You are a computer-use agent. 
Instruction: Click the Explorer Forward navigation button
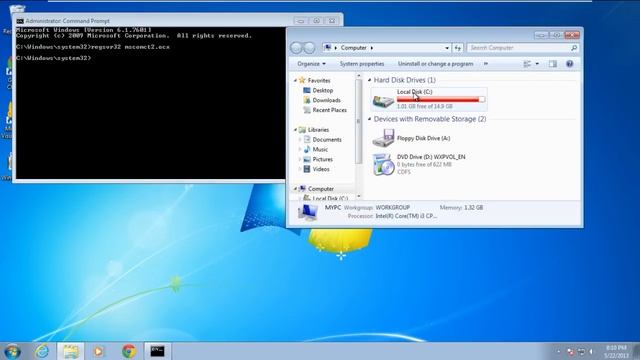(x=309, y=48)
